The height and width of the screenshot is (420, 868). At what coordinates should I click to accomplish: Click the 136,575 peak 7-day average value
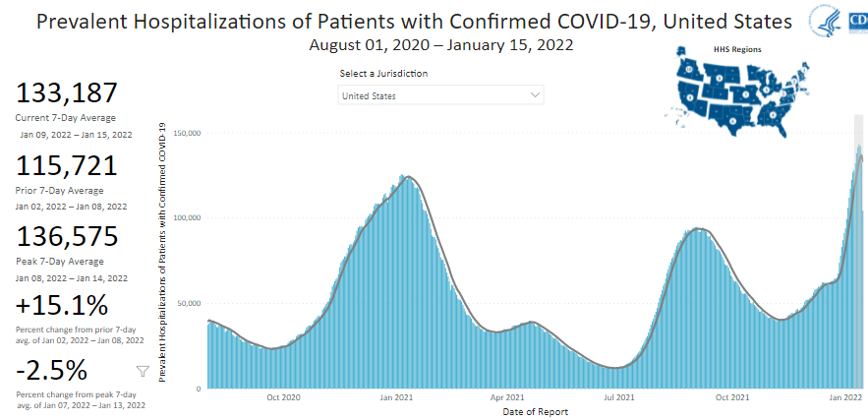tap(67, 237)
